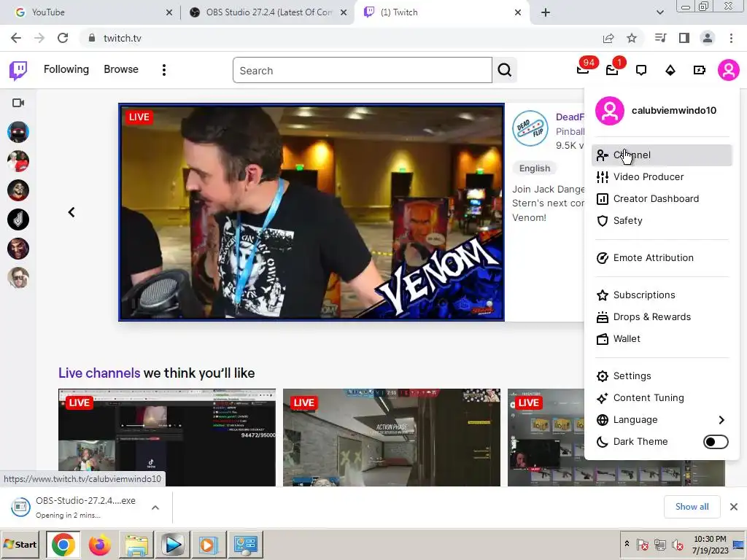The image size is (747, 560).
Task: Click the pink user avatar in the top bar
Action: pyautogui.click(x=729, y=71)
